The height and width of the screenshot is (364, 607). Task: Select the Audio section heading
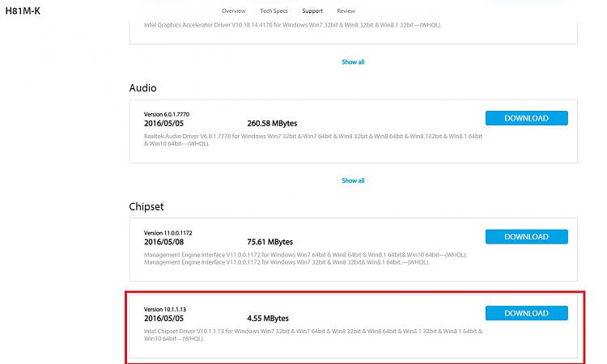(142, 88)
